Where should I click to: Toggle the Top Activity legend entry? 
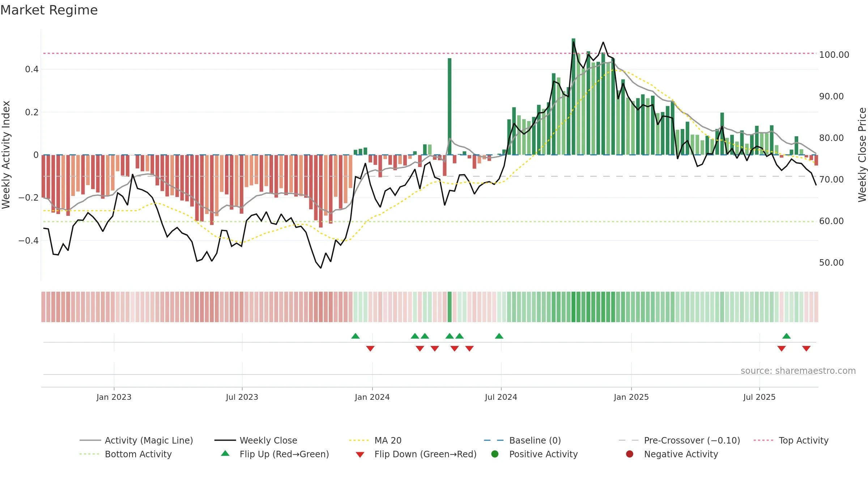[791, 440]
